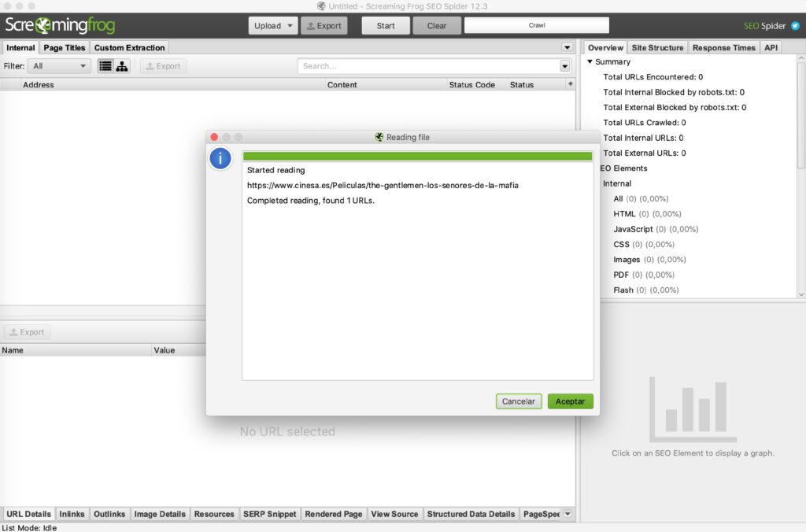Click the green progress bar in dialog
The image size is (806, 532).
pyautogui.click(x=417, y=157)
